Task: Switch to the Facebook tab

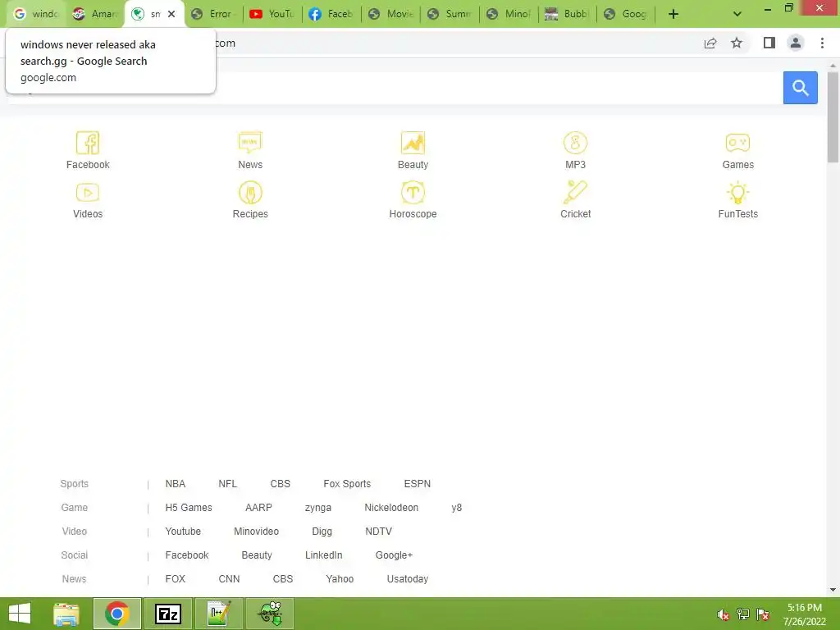Action: click(x=331, y=14)
